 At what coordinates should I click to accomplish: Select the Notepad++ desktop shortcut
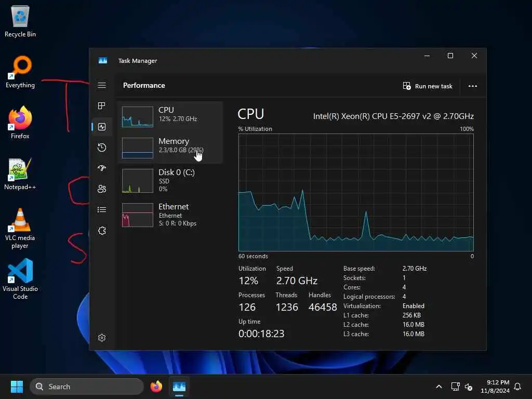point(20,174)
